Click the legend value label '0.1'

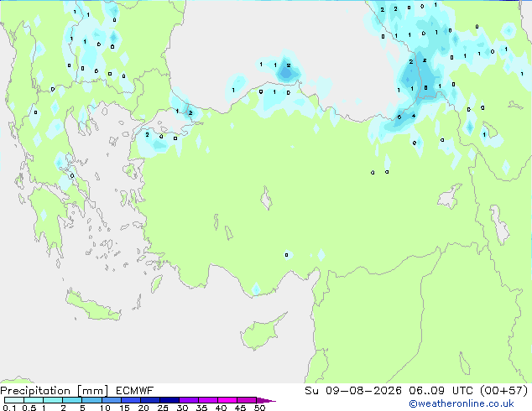[x=9, y=408]
